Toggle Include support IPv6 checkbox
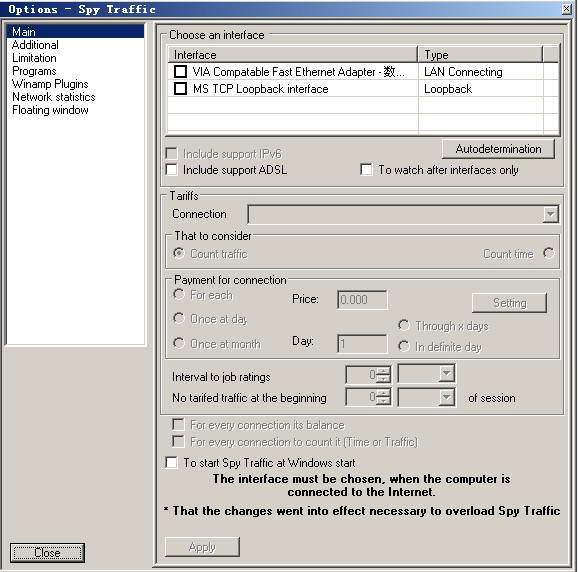The width and height of the screenshot is (578, 572). 171,153
